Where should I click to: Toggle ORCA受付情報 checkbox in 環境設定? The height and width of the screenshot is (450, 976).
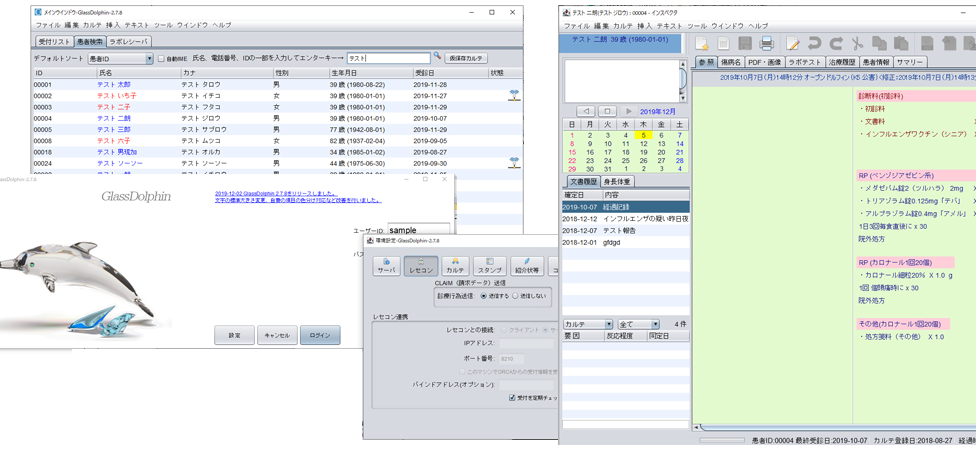461,372
